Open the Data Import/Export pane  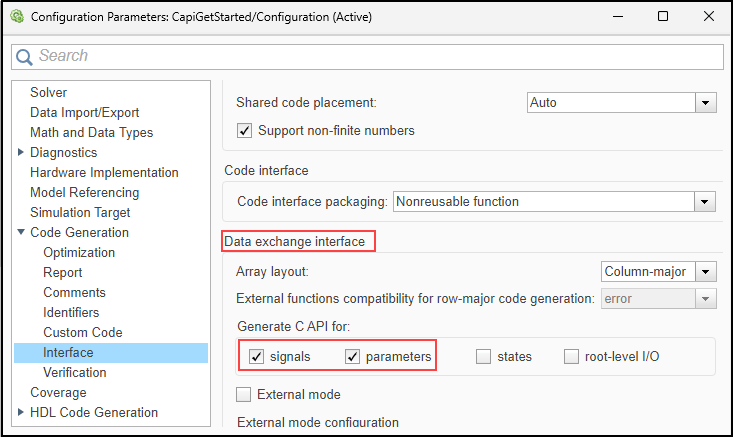coord(84,113)
